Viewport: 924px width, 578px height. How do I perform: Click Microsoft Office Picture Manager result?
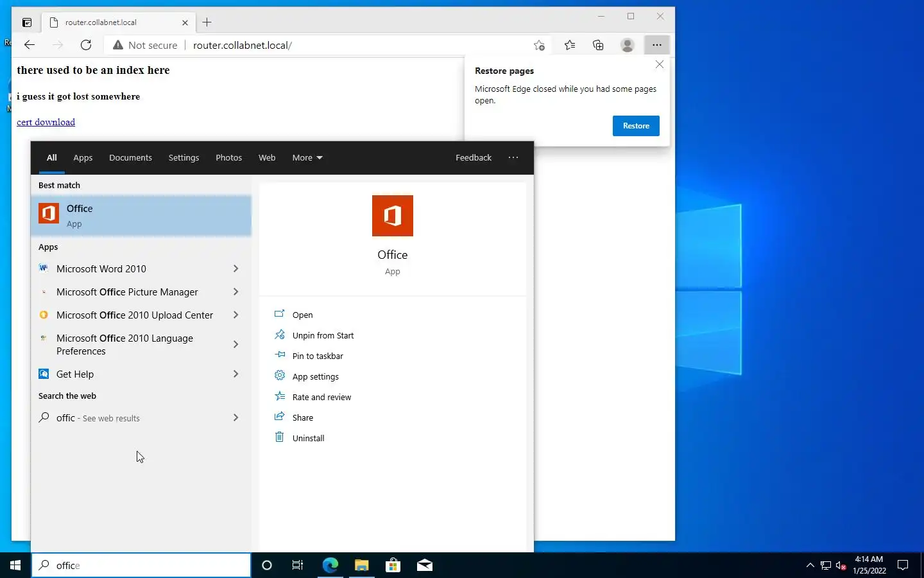coord(128,292)
